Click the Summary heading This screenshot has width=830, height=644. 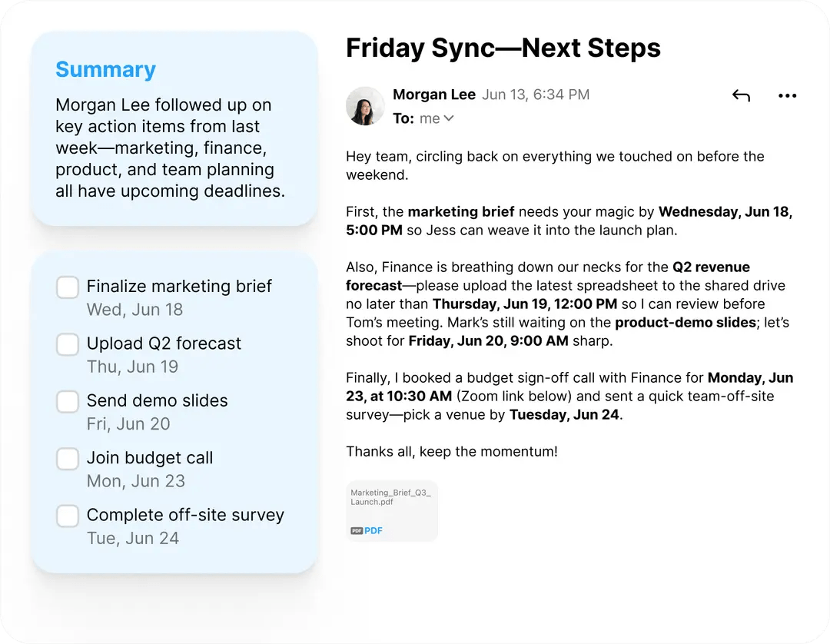[x=105, y=69]
